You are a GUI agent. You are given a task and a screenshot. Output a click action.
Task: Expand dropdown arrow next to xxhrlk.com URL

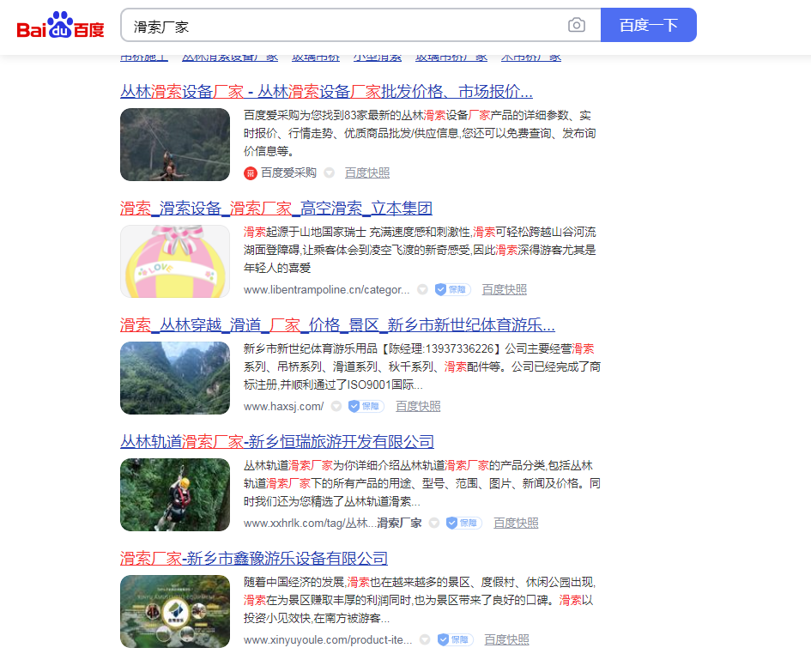434,523
